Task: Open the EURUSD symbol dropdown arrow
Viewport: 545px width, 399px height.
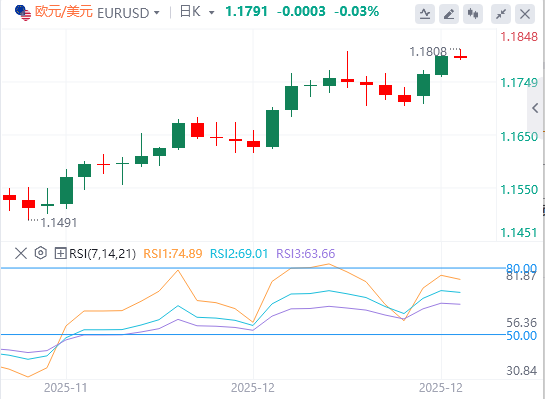Action: click(x=157, y=13)
